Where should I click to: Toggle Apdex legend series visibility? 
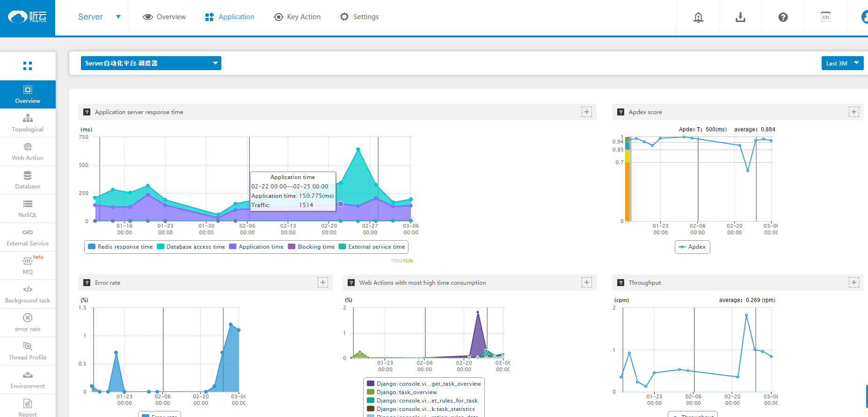693,247
